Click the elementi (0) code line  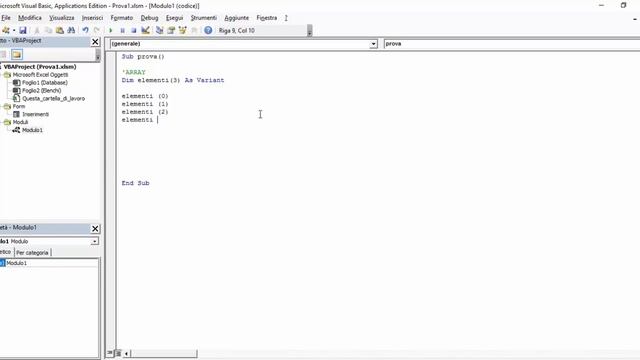click(145, 96)
